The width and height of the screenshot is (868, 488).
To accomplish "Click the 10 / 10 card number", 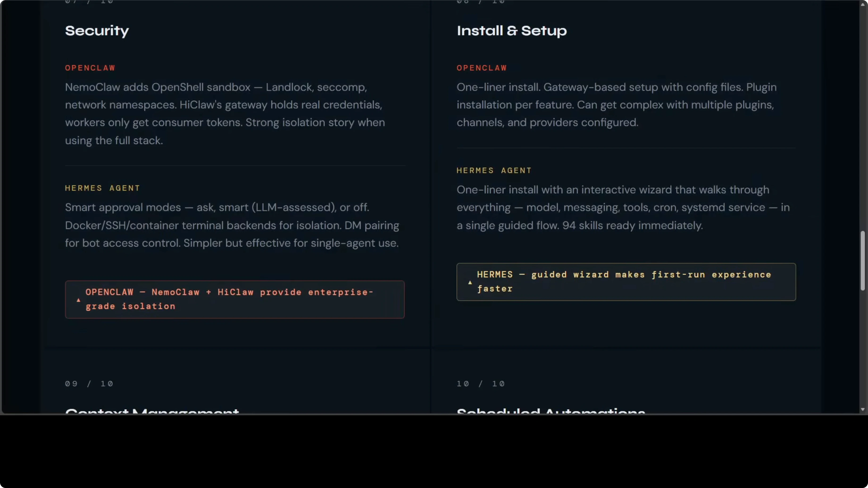I will (480, 384).
